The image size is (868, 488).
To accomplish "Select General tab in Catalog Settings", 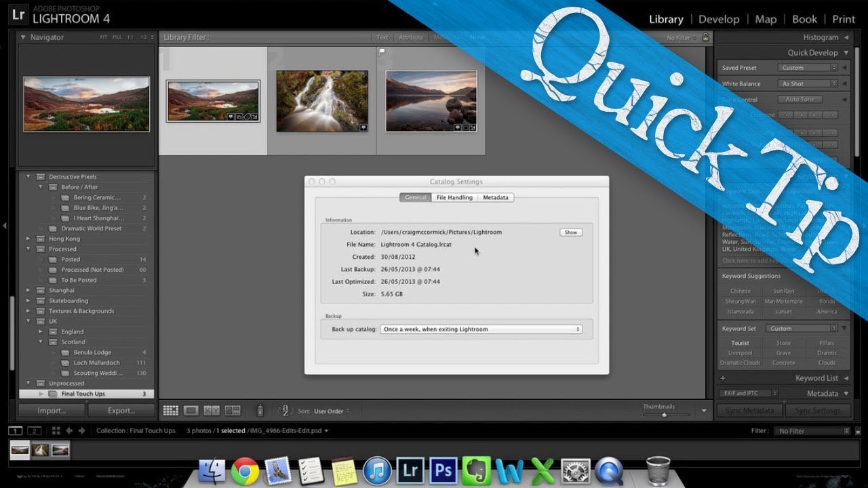I will pos(415,198).
